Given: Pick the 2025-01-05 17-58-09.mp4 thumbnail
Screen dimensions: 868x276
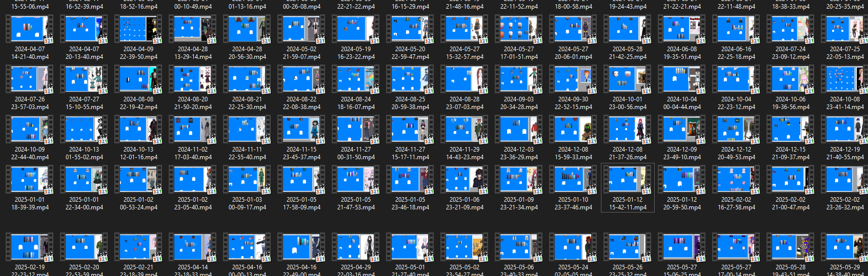Looking at the screenshot, I should [x=301, y=180].
